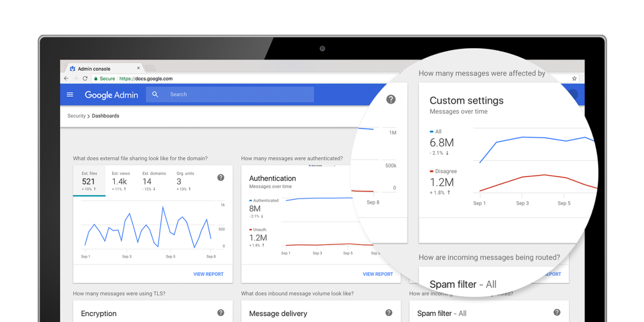Select the Ext. files metric tab
644x322 pixels.
click(x=89, y=181)
